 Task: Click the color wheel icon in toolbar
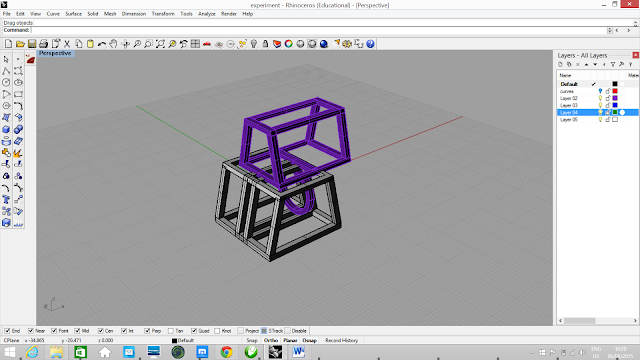[289, 44]
